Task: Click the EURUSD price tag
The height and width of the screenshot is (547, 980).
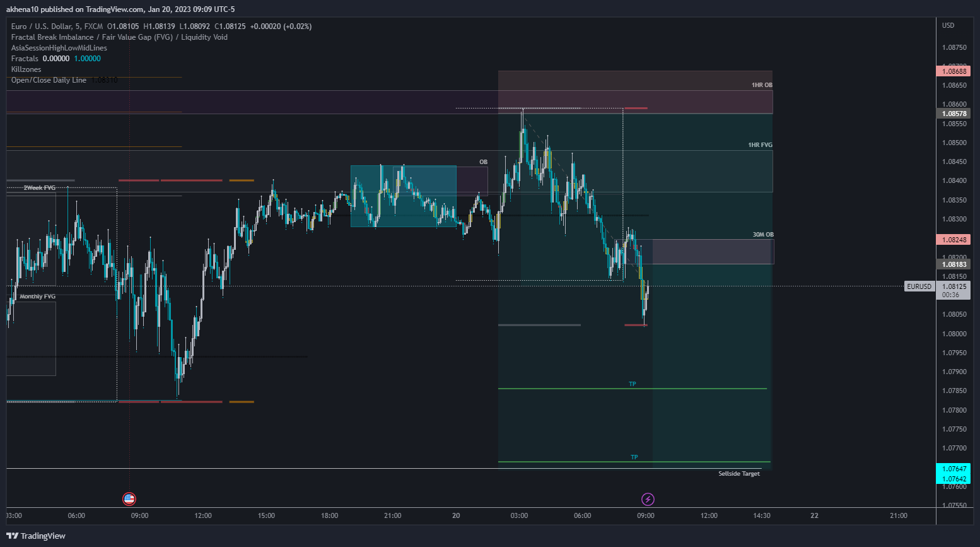Action: point(919,286)
